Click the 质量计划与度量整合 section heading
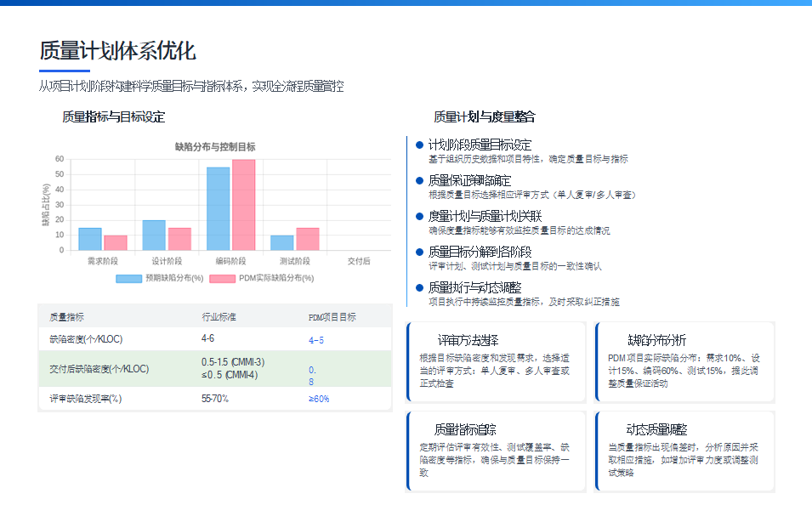This screenshot has height=505, width=812. [x=484, y=117]
